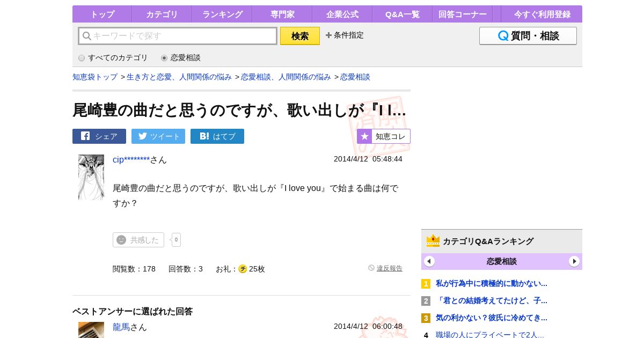Click 恋愛相談 label in ranking selector

coord(502,261)
